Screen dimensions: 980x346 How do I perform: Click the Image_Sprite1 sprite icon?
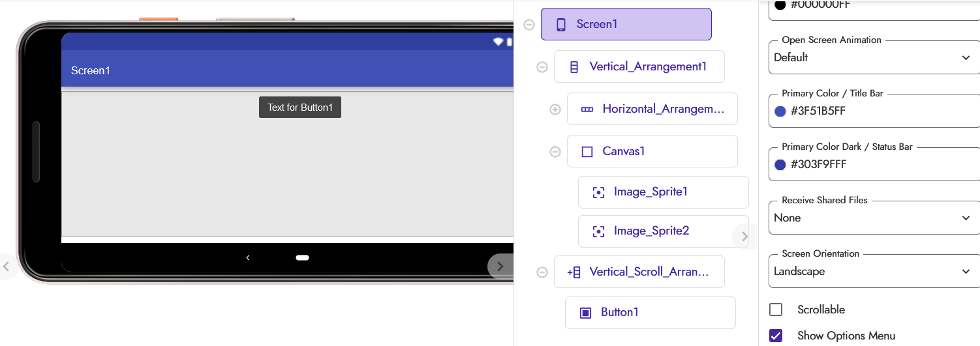coord(598,192)
